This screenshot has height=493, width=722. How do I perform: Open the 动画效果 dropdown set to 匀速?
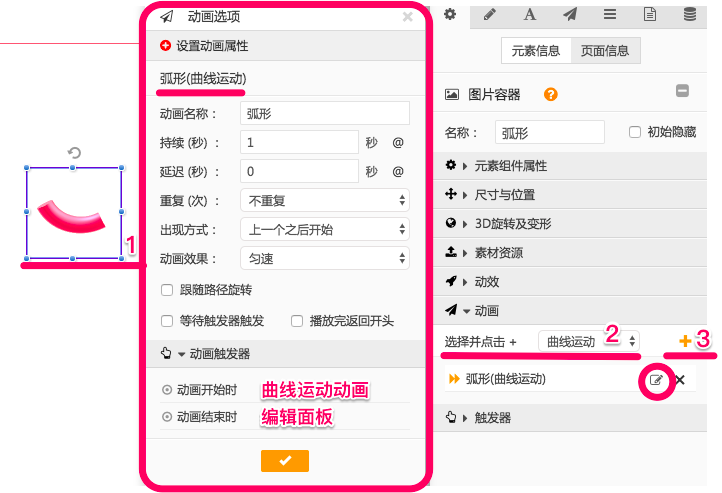coord(325,259)
